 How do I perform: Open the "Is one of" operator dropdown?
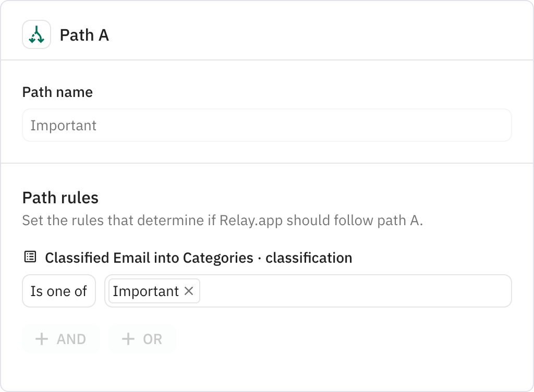tap(58, 291)
